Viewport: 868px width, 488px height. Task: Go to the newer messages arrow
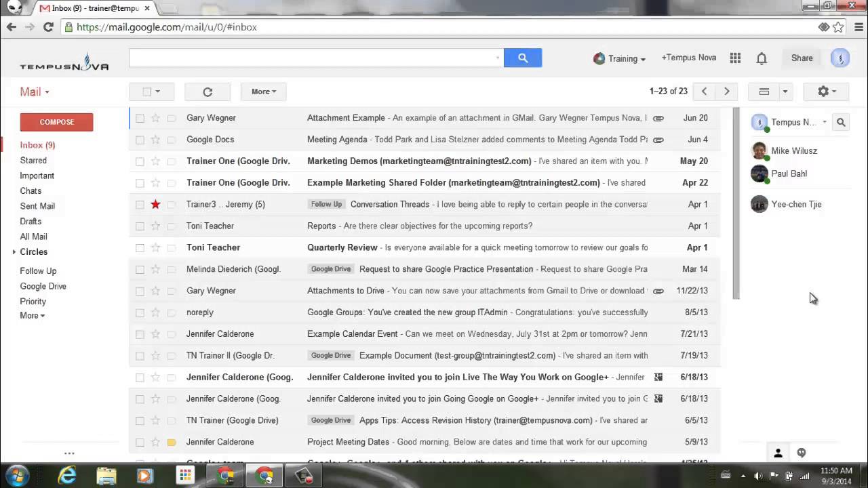pyautogui.click(x=704, y=91)
